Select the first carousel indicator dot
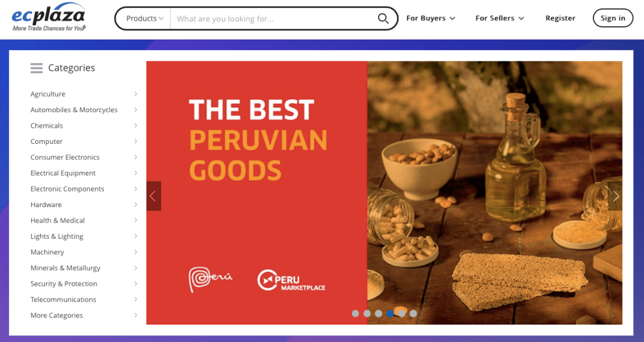This screenshot has width=644, height=342. click(355, 313)
